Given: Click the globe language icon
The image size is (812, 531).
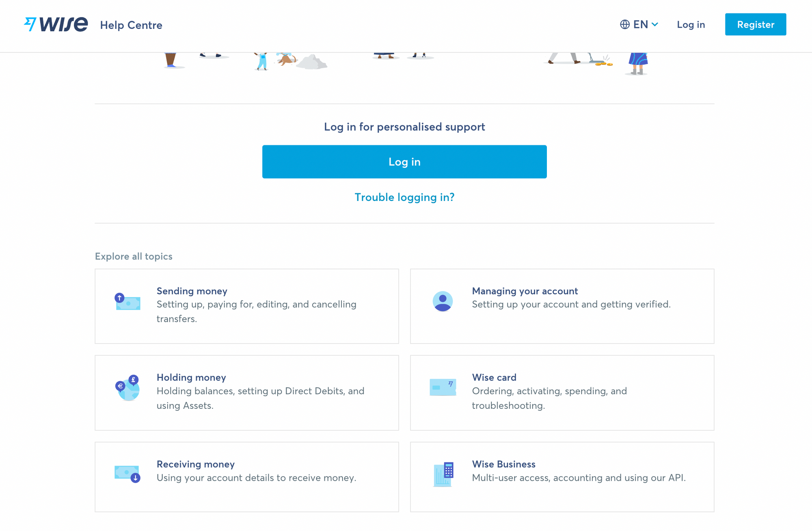Looking at the screenshot, I should [625, 24].
